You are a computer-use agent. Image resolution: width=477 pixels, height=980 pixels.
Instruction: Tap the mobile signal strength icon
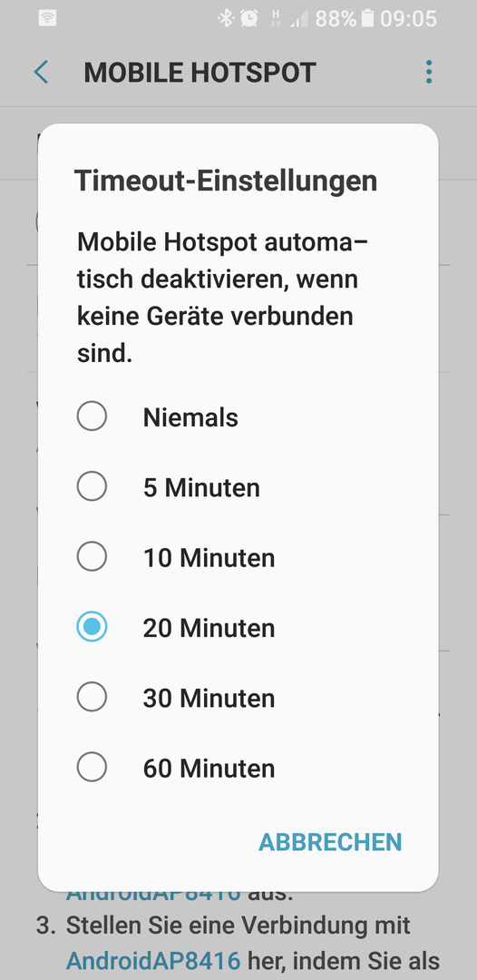click(x=298, y=18)
